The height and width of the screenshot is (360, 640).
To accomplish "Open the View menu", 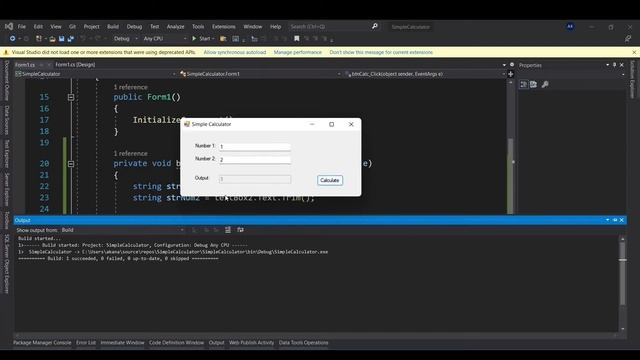I will coord(56,27).
